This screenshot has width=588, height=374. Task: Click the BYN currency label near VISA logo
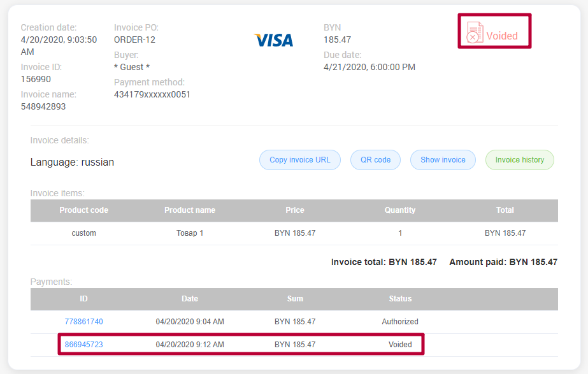coord(331,27)
